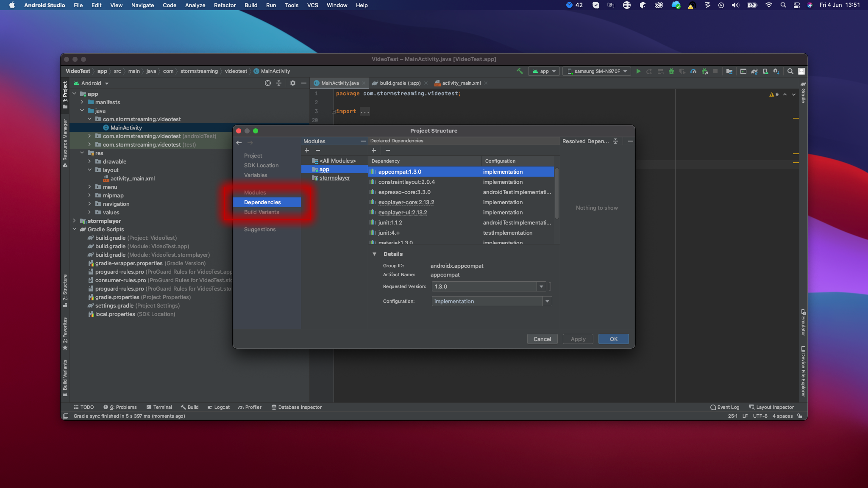Select the exoplayer-core:2.13.2 dependency row
The image size is (868, 488).
(461, 202)
